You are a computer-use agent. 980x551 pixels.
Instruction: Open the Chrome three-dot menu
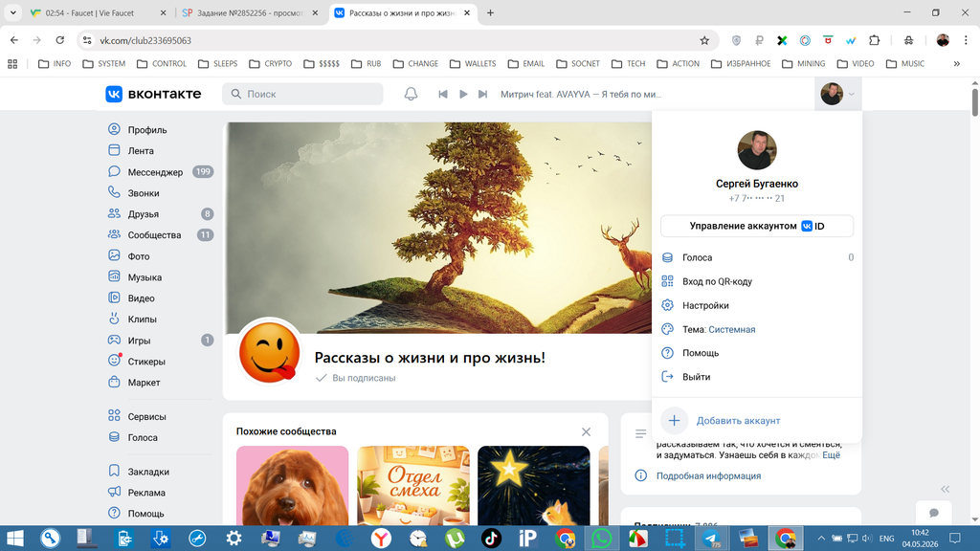pyautogui.click(x=966, y=40)
